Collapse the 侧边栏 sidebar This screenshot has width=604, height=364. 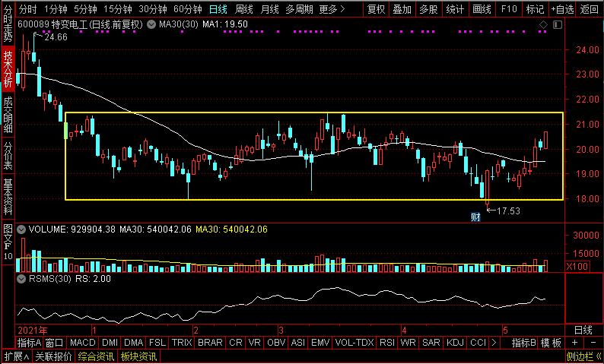click(x=583, y=357)
